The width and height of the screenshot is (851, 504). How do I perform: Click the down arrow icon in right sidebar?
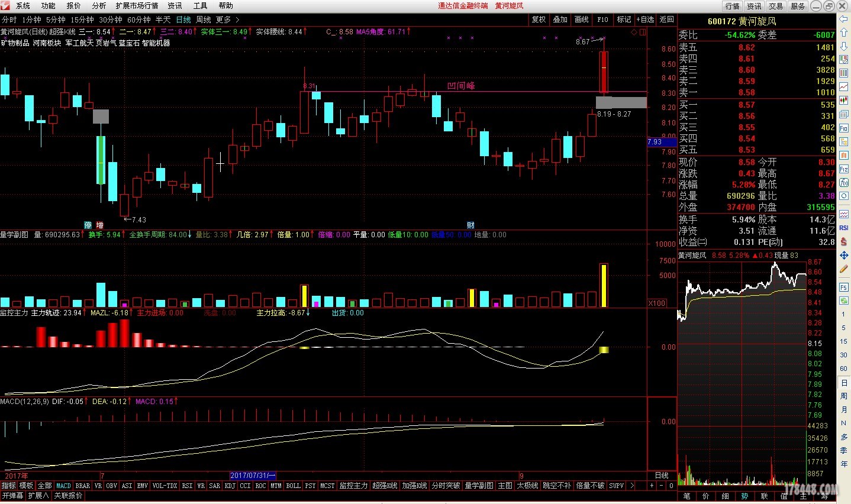point(844,45)
